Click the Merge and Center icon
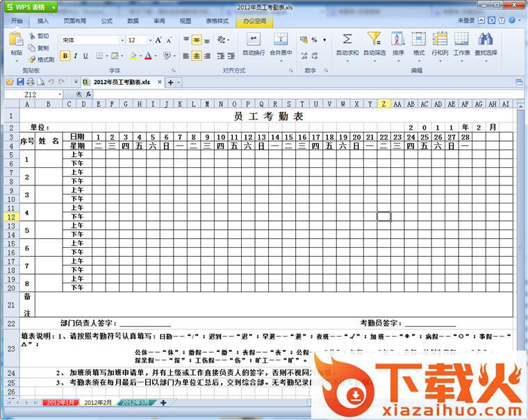The width and height of the screenshot is (528, 420). [x=281, y=39]
